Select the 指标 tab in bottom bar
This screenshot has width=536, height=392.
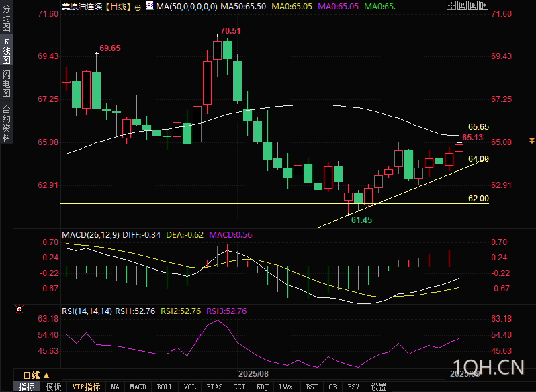tap(27, 387)
